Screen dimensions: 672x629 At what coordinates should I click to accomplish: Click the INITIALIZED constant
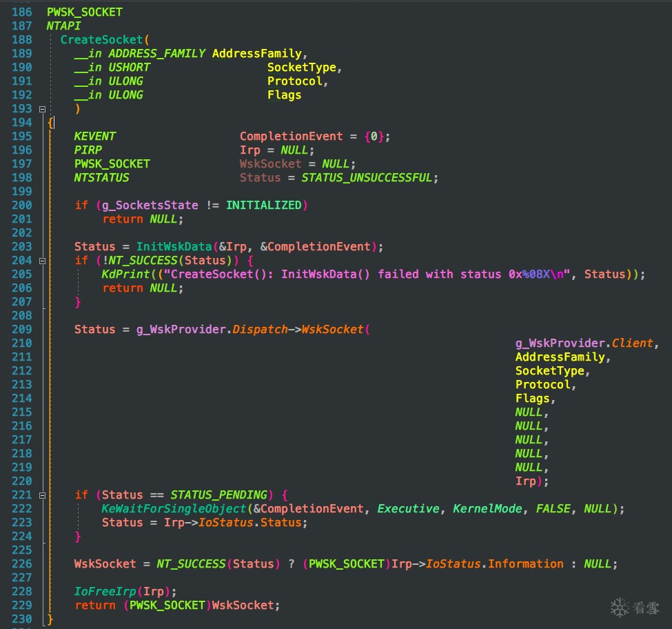point(263,205)
